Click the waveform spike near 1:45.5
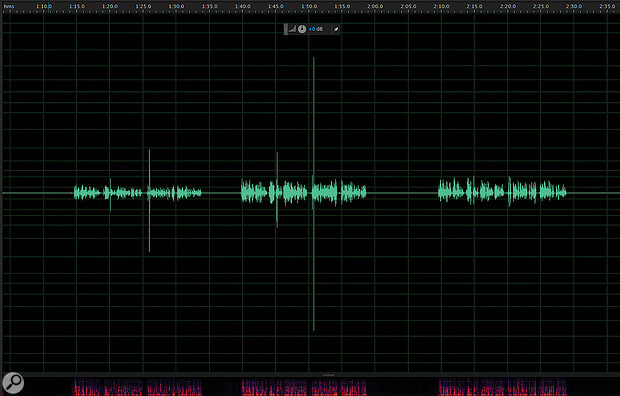The image size is (620, 396). pos(277,190)
